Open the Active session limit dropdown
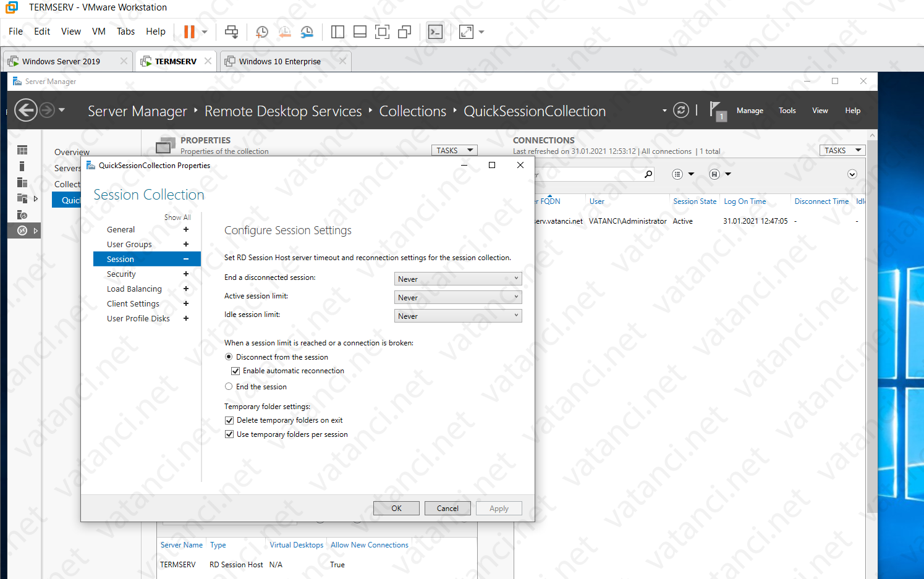924x579 pixels. (x=458, y=297)
